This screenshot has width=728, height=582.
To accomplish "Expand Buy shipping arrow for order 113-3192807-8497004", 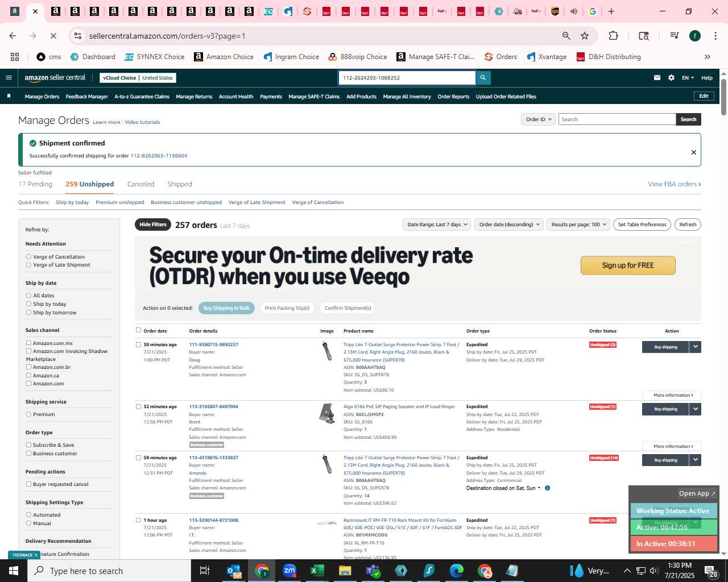I will (x=695, y=409).
